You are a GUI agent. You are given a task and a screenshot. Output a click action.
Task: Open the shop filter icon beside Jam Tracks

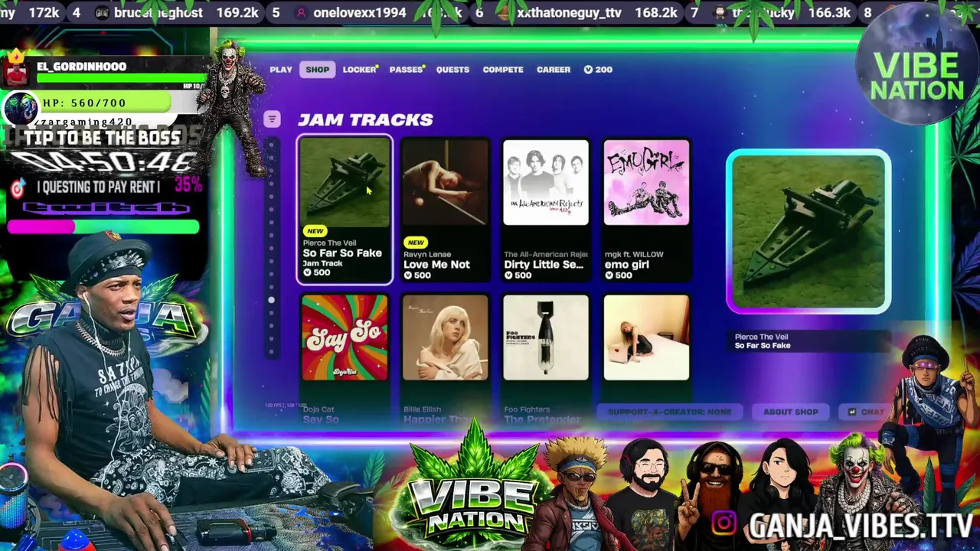tap(272, 119)
